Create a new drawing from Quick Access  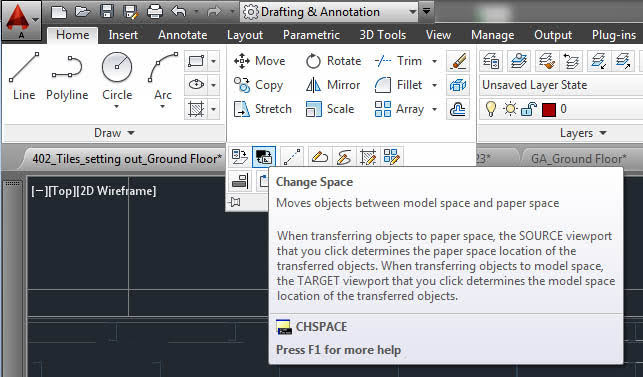point(59,11)
